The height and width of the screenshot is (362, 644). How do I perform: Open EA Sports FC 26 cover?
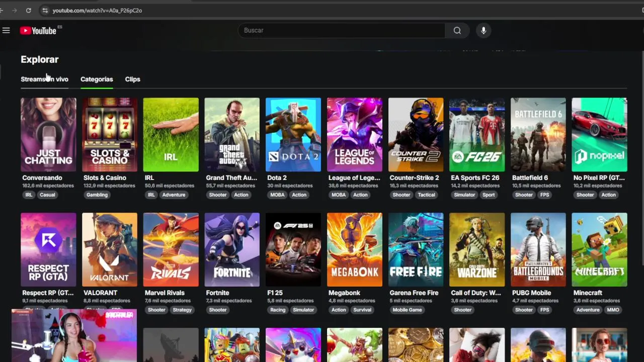point(477,135)
